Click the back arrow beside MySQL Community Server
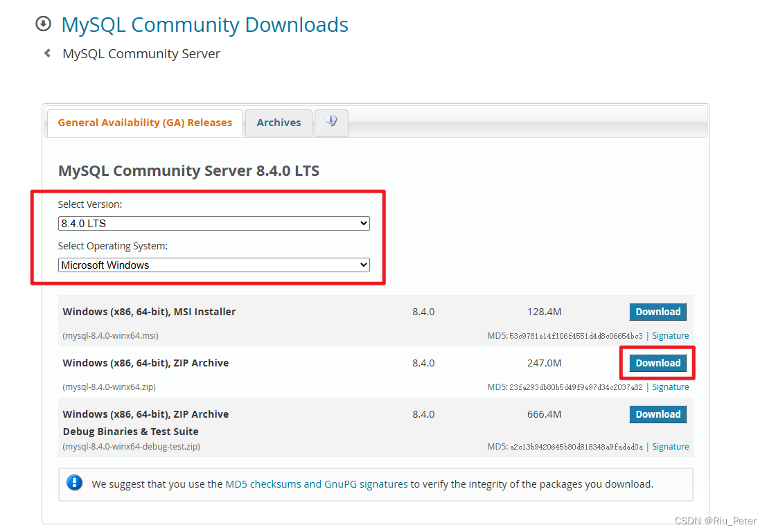 point(47,53)
